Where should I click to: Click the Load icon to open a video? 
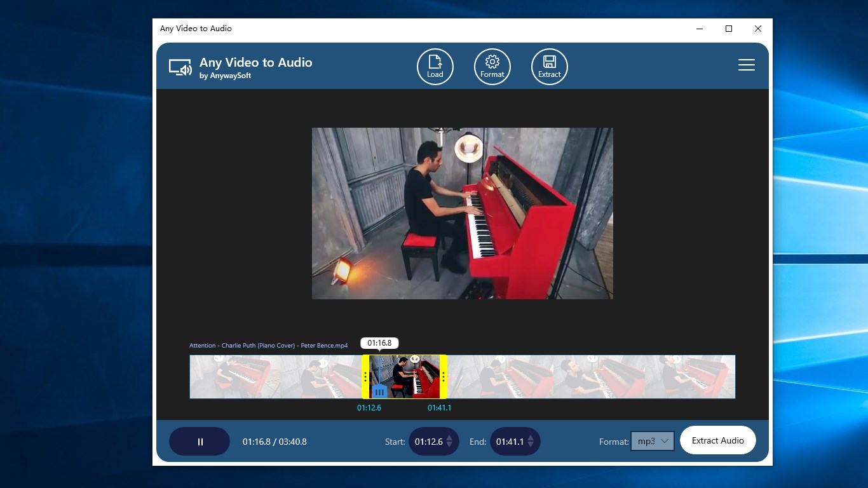435,66
